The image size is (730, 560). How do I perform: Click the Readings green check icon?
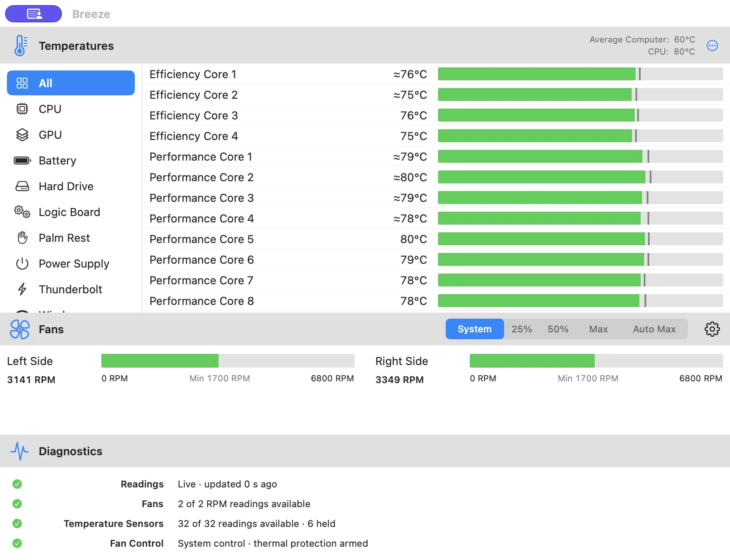click(17, 484)
